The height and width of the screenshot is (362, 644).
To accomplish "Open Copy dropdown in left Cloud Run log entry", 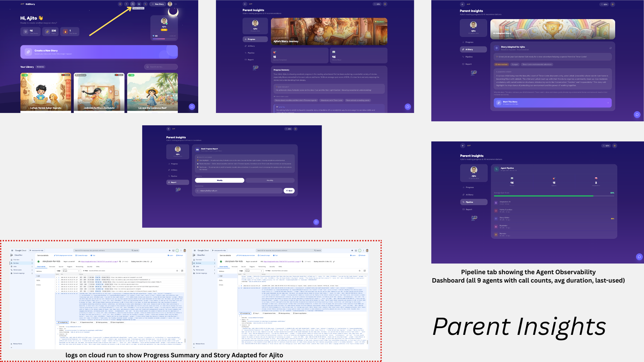I will click(x=74, y=322).
